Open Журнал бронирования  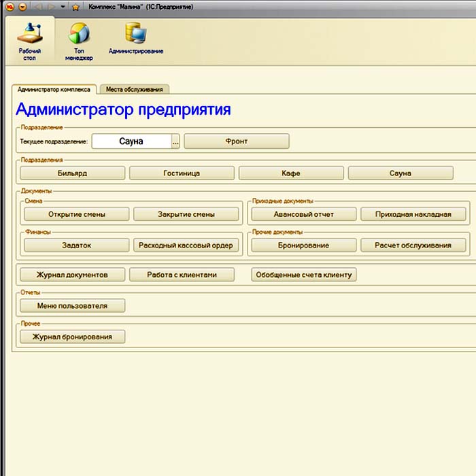pyautogui.click(x=73, y=337)
